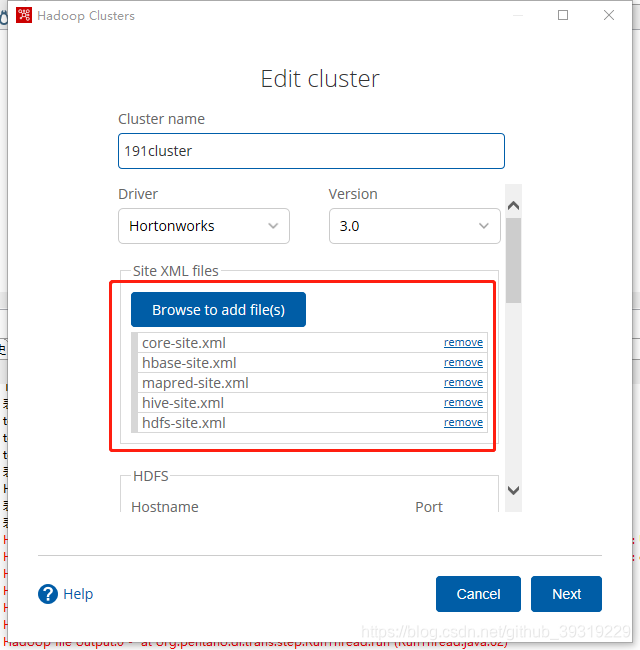This screenshot has width=640, height=650.
Task: Click Browse to add file(s) button
Action: pos(218,310)
